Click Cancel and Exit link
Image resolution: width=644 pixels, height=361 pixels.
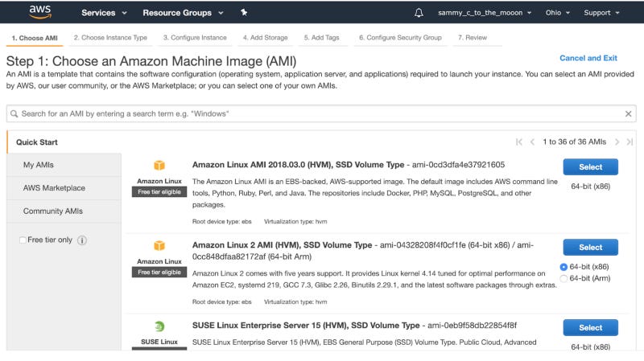588,58
